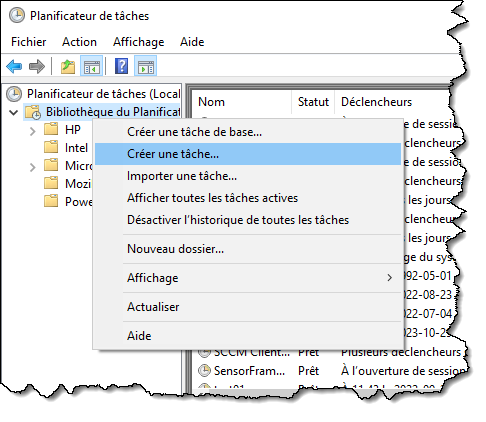Open the blue question mark help icon
The image size is (486, 422).
(122, 66)
